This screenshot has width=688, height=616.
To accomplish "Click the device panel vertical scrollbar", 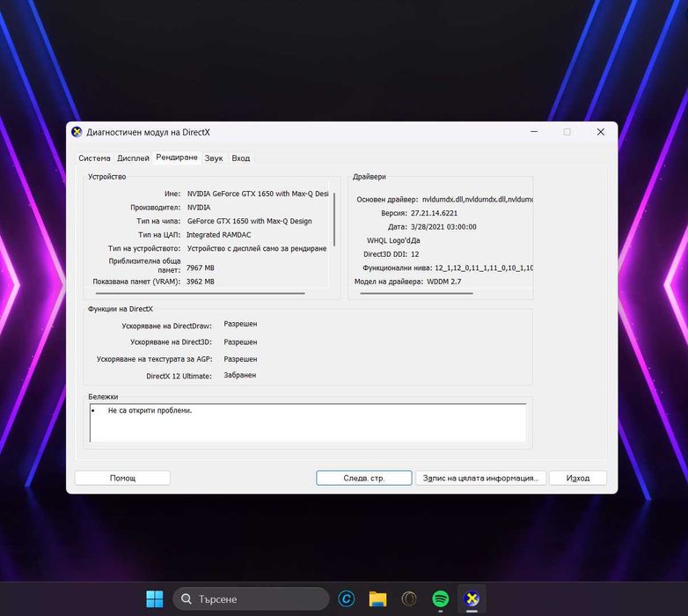I will point(334,219).
